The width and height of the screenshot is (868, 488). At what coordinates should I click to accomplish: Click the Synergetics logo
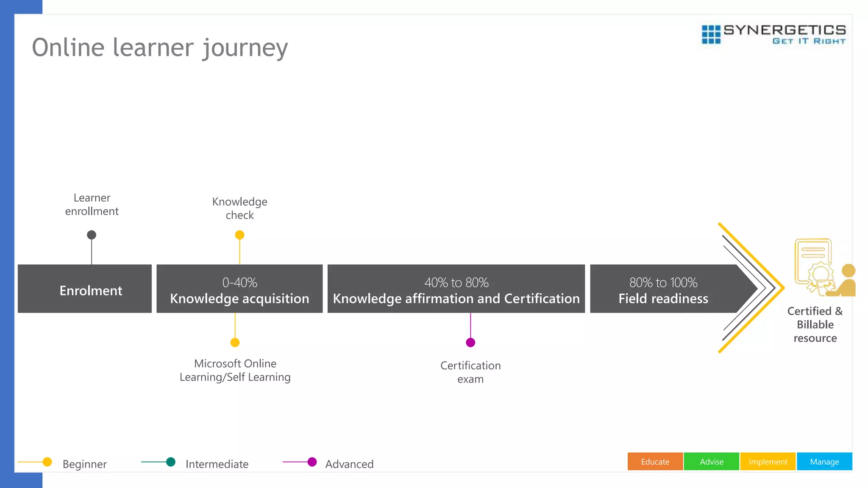[773, 34]
